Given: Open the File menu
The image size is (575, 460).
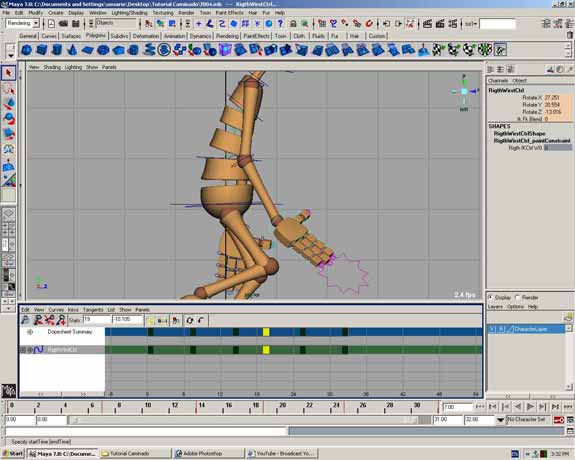Looking at the screenshot, I should tap(6, 12).
